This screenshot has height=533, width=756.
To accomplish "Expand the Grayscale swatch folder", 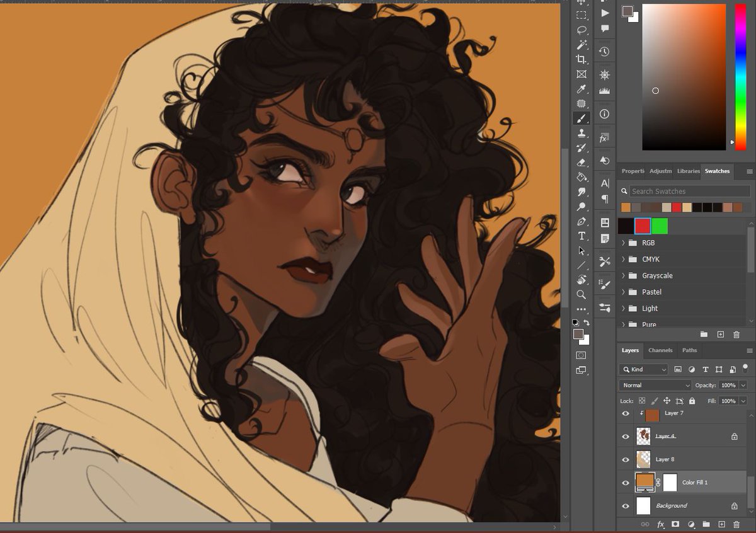I will [624, 275].
